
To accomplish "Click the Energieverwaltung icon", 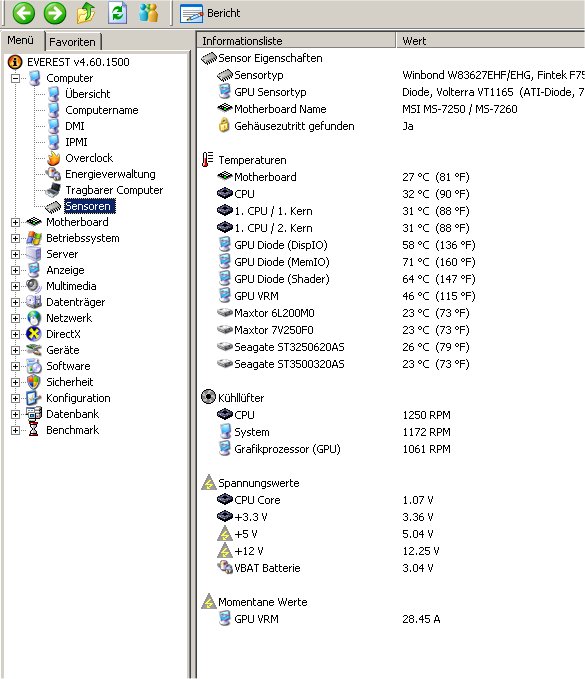I will point(54,174).
